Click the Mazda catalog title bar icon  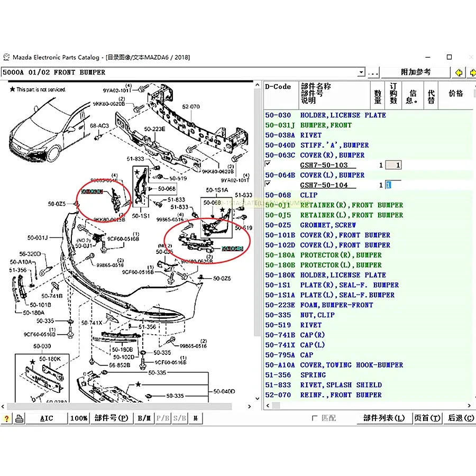coord(6,57)
